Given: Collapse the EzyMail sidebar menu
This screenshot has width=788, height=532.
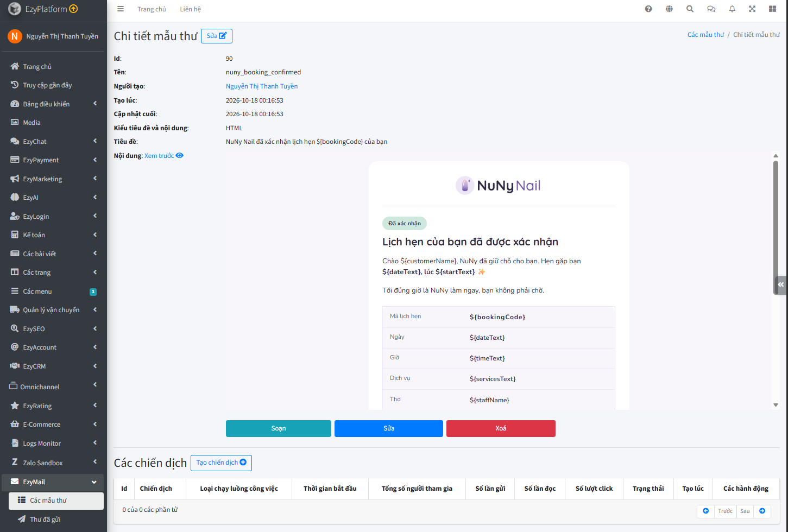Looking at the screenshot, I should tap(53, 482).
